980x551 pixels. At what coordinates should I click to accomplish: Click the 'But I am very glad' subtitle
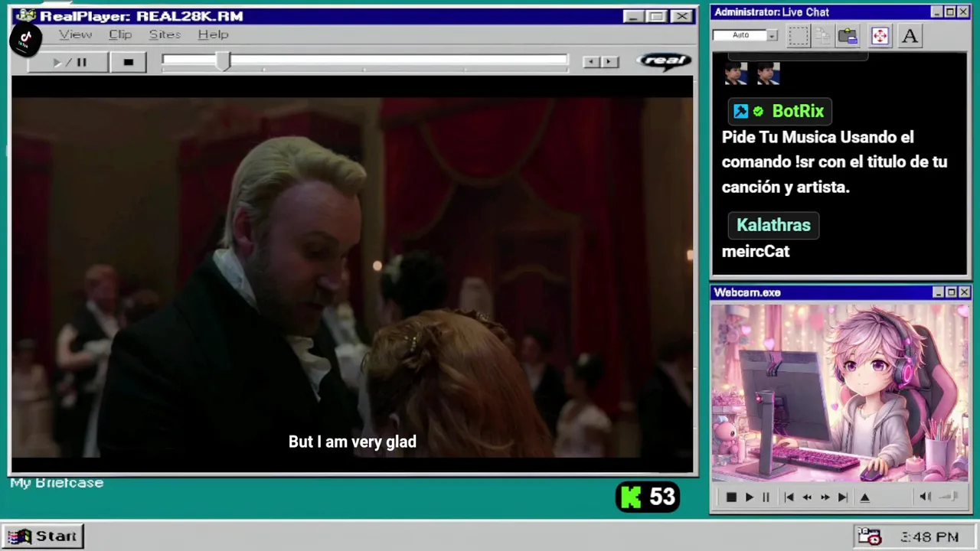(x=352, y=442)
